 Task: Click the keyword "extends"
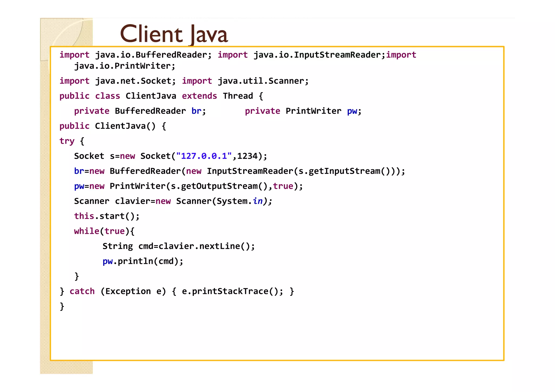click(x=199, y=96)
